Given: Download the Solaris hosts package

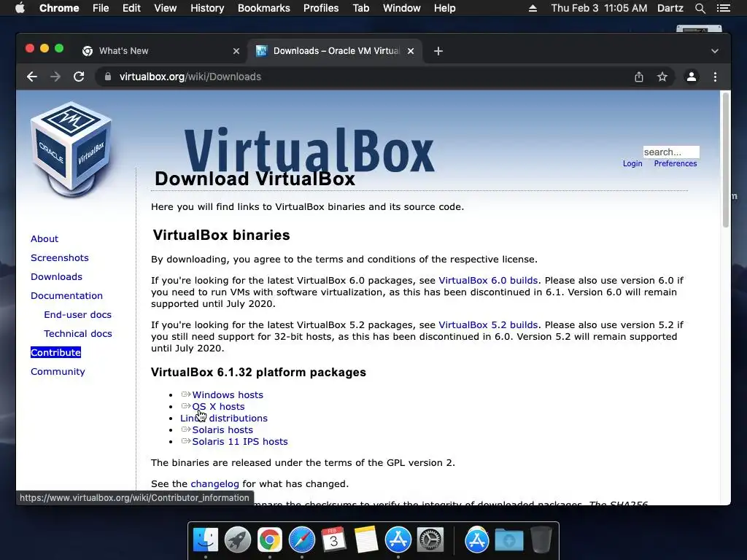Looking at the screenshot, I should click(x=222, y=430).
